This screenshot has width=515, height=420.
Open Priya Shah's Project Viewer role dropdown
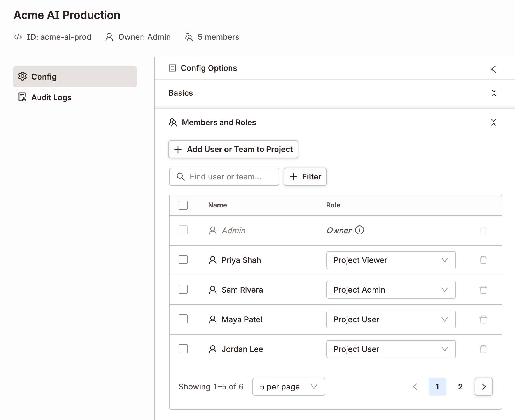391,260
